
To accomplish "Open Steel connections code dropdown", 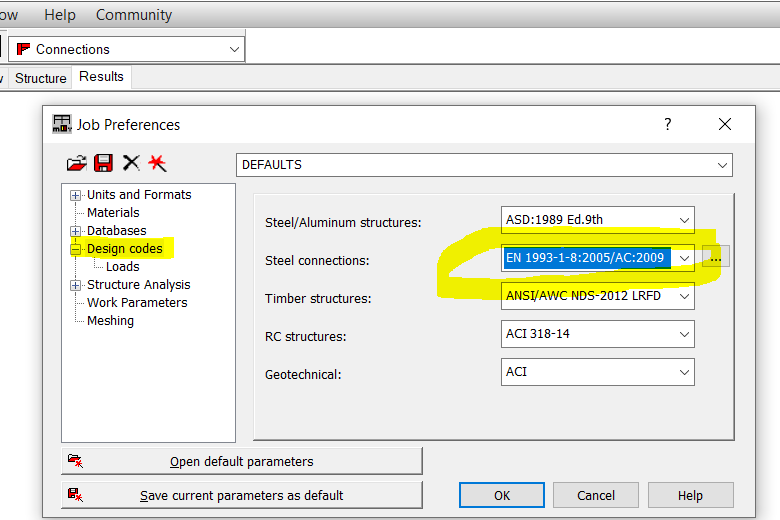I will point(684,258).
